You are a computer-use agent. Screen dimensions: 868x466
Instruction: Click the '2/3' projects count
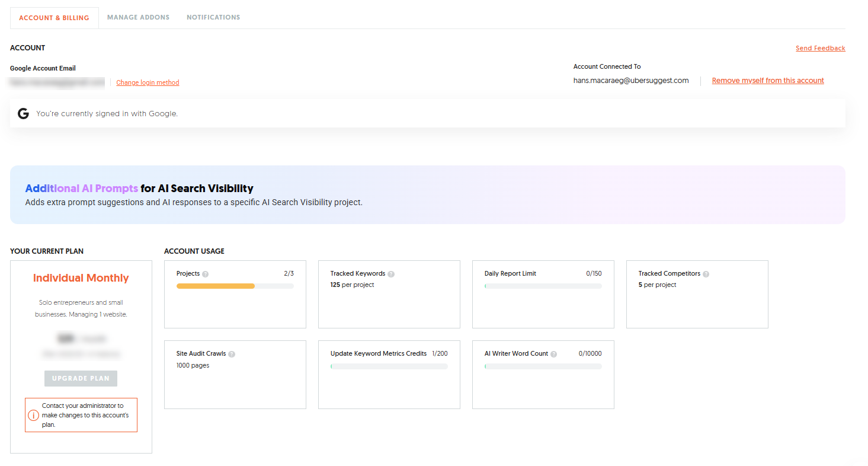[x=289, y=273]
